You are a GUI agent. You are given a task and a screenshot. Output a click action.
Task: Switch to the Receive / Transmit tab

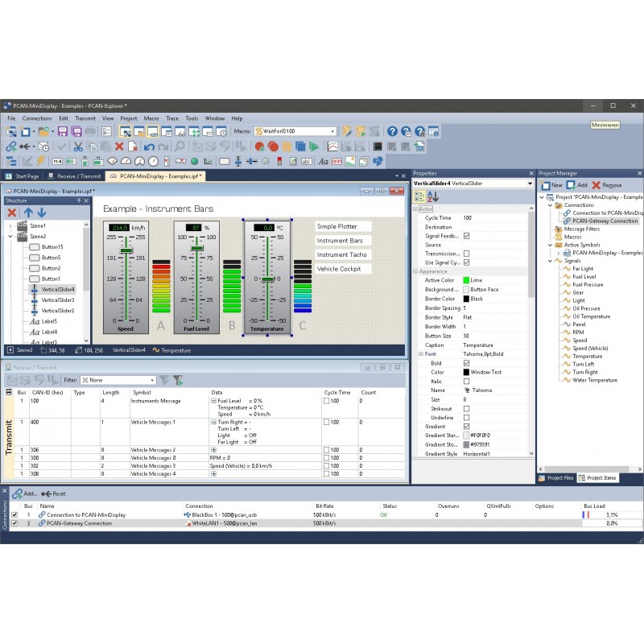(75, 176)
